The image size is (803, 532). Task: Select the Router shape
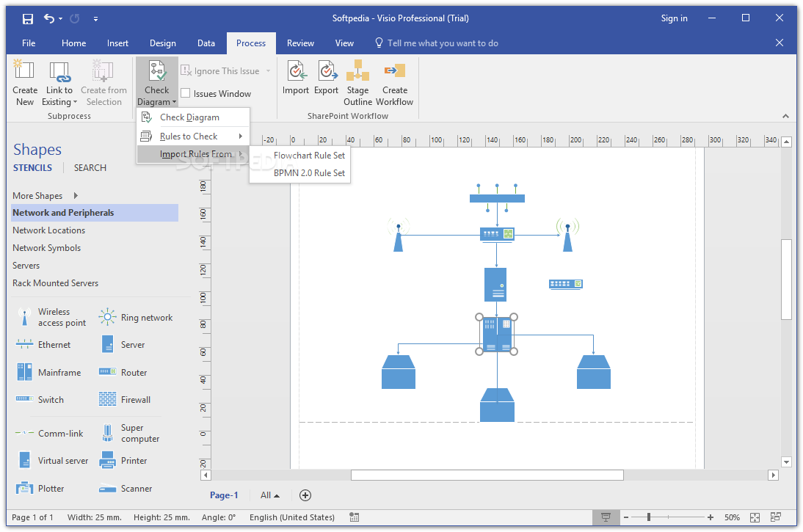tap(123, 372)
